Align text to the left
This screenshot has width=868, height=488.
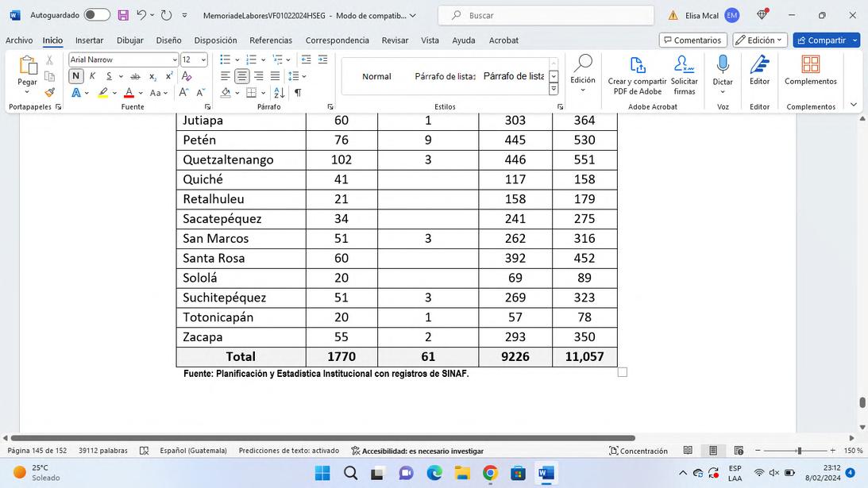225,76
